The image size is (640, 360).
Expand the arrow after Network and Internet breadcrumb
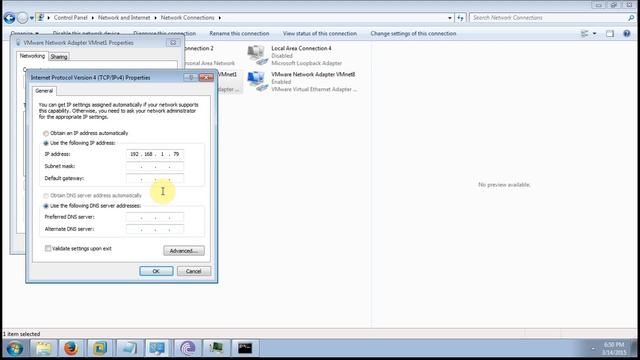[x=156, y=18]
